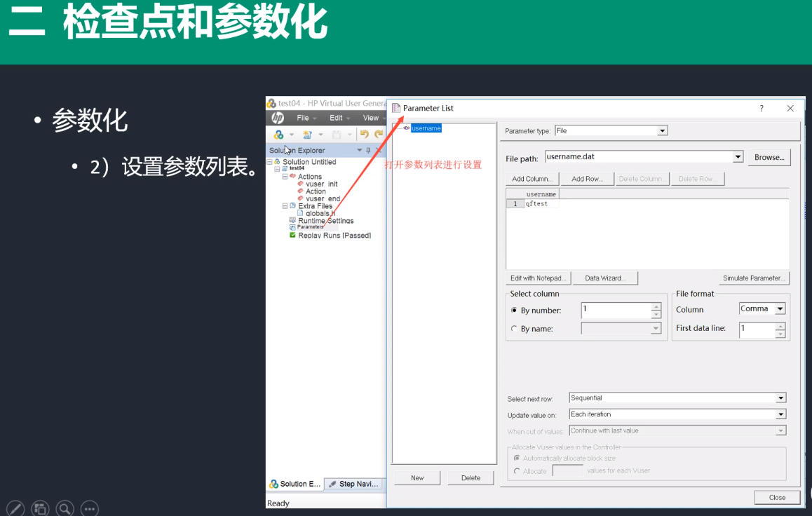Click the green Replay Runs check icon
The width and height of the screenshot is (812, 516).
coord(292,235)
